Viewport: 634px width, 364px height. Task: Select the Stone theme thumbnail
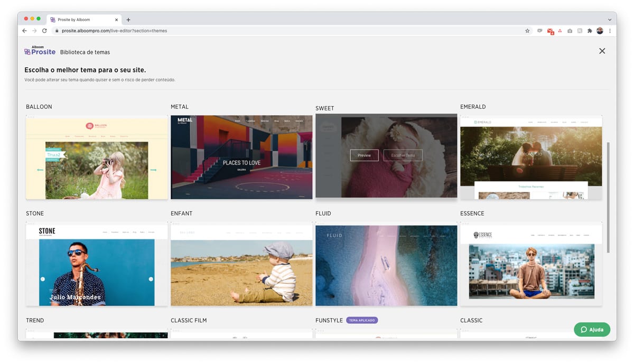pos(97,264)
